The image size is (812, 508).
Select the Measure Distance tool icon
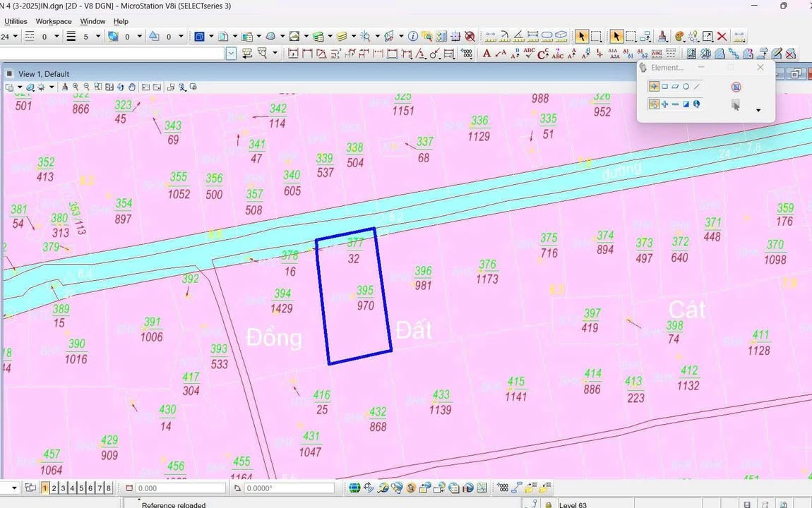coord(490,37)
